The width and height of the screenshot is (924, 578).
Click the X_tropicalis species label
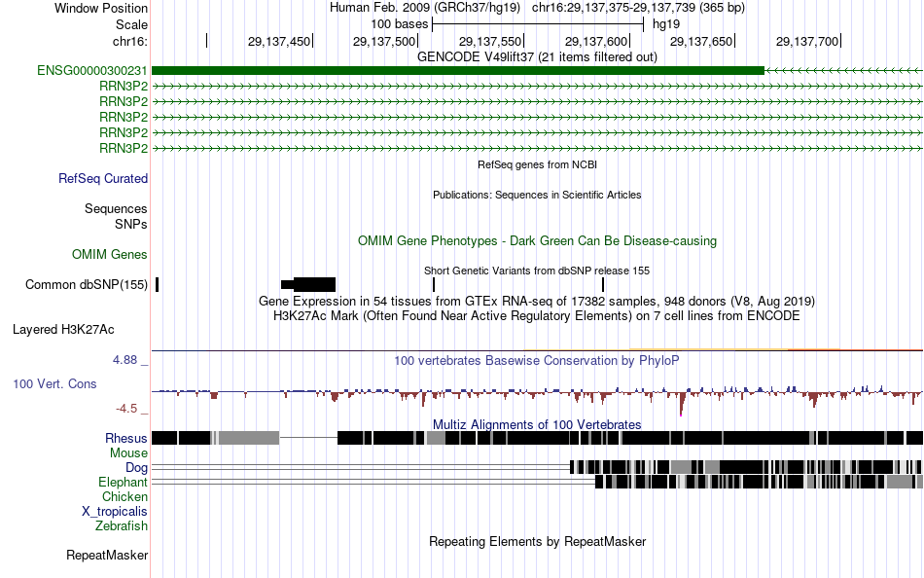[x=115, y=512]
